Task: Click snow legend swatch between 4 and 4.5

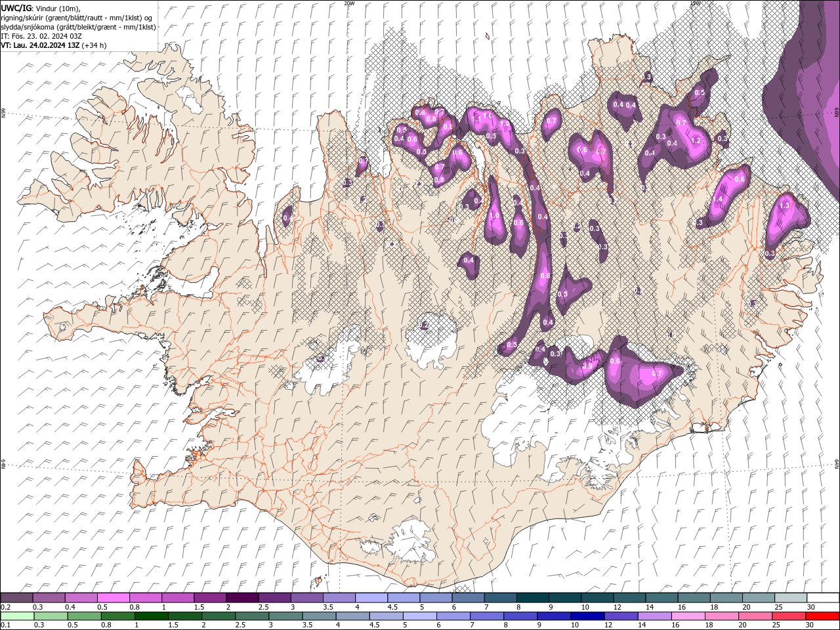Action: click(x=371, y=598)
